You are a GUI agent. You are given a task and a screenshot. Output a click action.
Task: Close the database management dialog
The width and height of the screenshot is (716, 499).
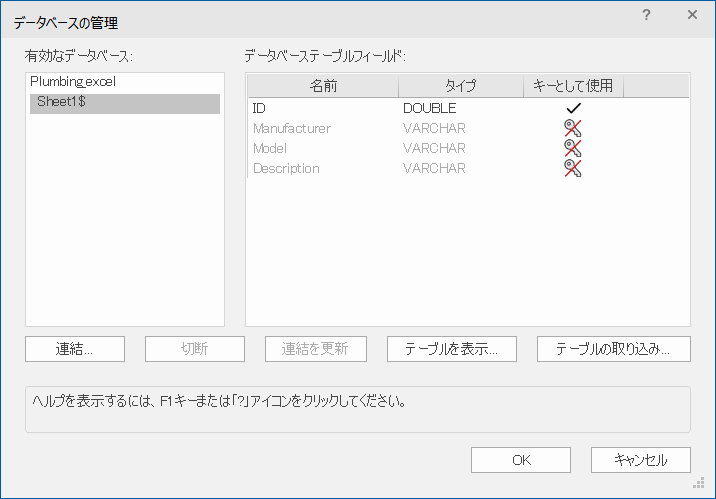[x=692, y=16]
